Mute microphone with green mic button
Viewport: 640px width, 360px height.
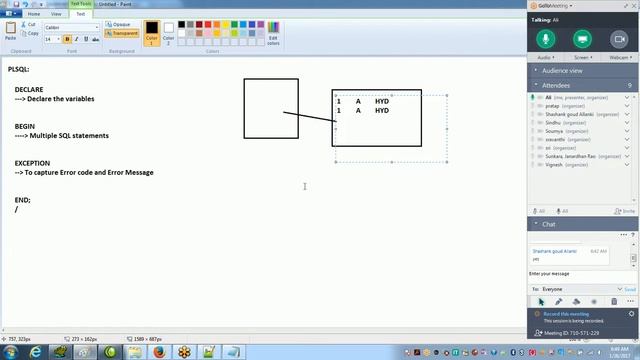point(545,39)
